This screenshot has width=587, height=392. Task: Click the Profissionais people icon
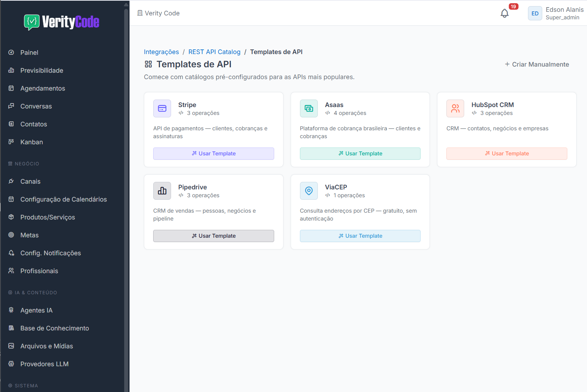[x=11, y=271]
